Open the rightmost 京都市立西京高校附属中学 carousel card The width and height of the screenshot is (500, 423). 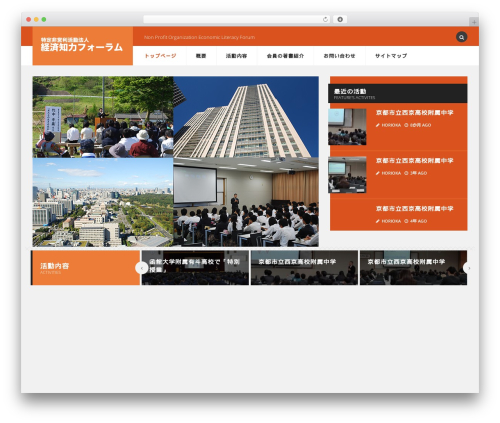413,268
